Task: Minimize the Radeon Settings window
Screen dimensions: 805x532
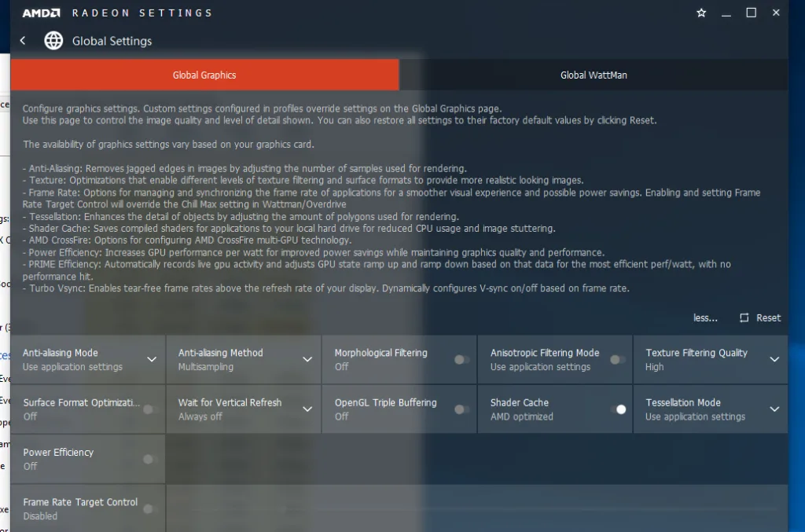Action: point(726,13)
